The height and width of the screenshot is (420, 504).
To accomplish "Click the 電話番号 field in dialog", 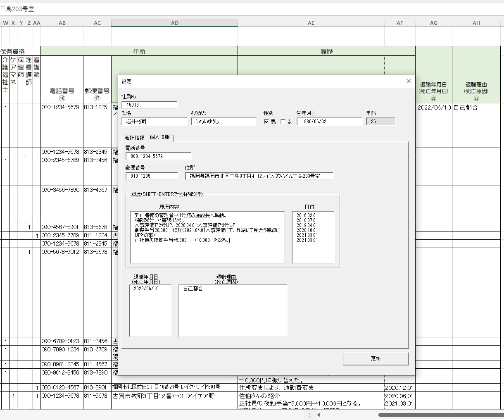I will [x=158, y=156].
